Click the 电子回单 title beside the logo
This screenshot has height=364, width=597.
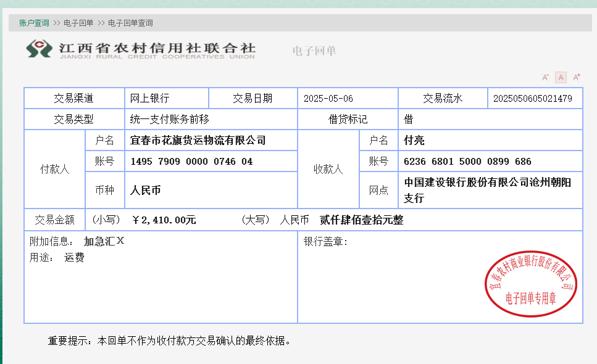coord(314,51)
